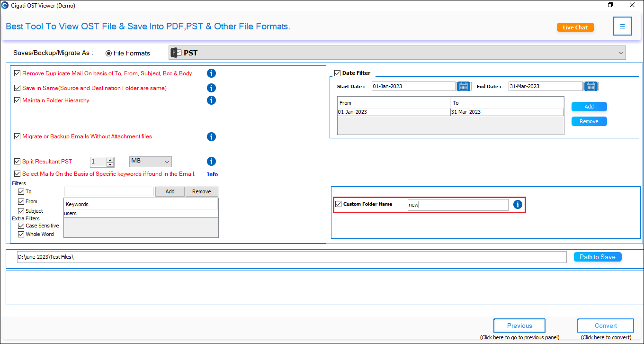Click info icon next to Custom Folder Name
The height and width of the screenshot is (344, 644).
(x=518, y=204)
